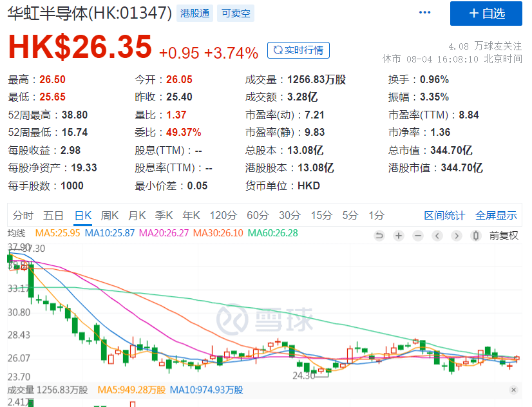Click the volume MA10:974.93万股 label

[x=206, y=390]
